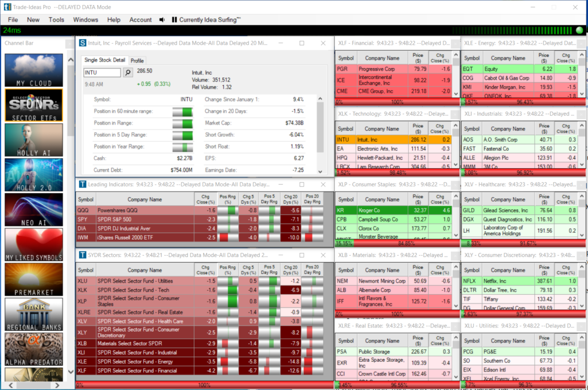Select the IWM iShares Russell 2000 ETF row
This screenshot has height=390, width=588.
200,237
